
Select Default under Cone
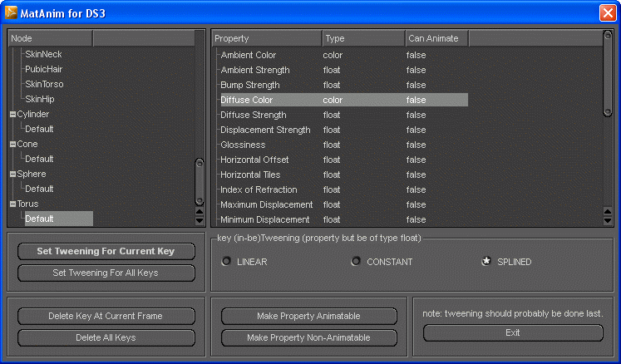tap(39, 160)
